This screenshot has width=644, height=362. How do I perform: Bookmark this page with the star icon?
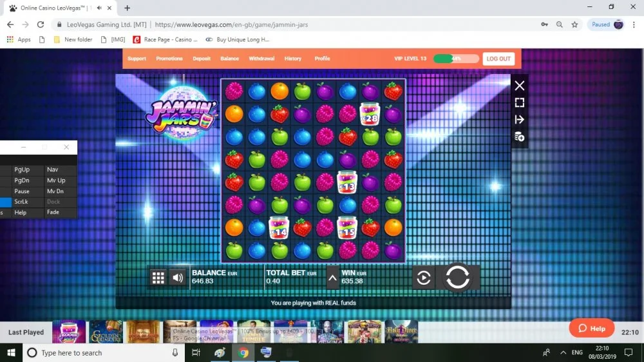[x=574, y=24]
